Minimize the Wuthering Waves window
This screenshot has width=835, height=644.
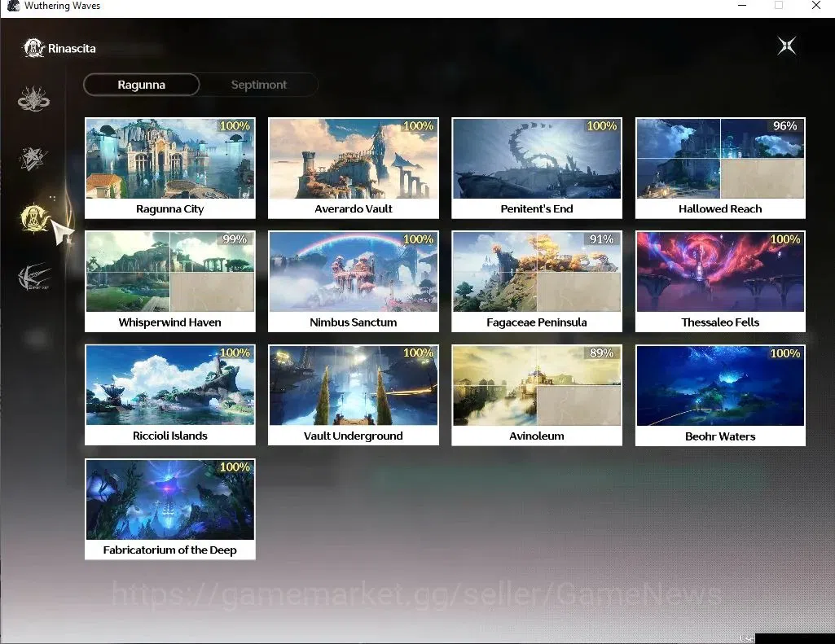tap(742, 6)
